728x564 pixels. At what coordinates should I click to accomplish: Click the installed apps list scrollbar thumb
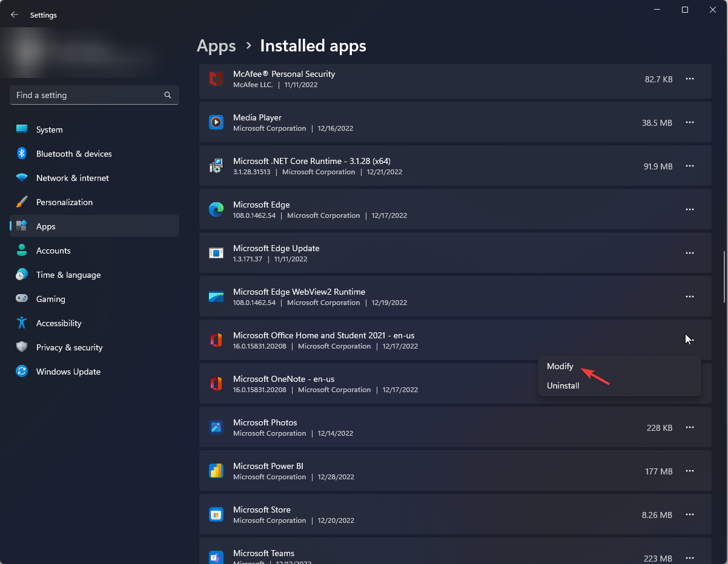coord(724,277)
